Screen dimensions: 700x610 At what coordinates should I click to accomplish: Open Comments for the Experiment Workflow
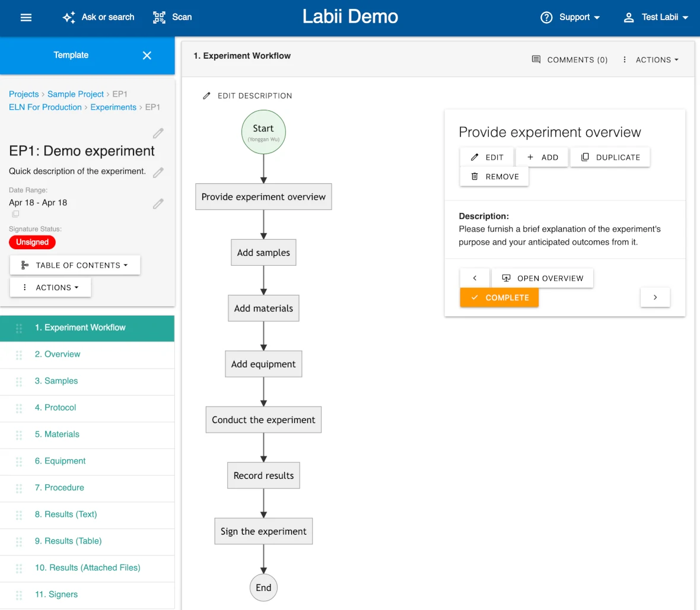568,59
